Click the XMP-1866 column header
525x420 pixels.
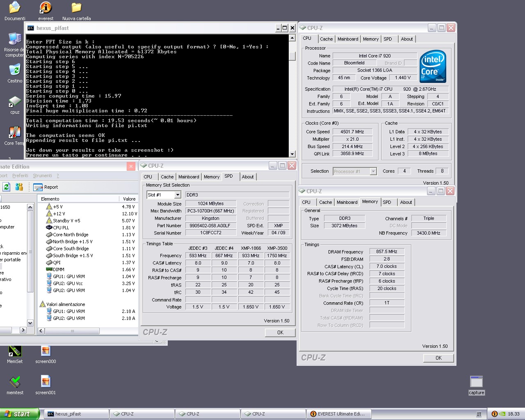click(x=251, y=248)
